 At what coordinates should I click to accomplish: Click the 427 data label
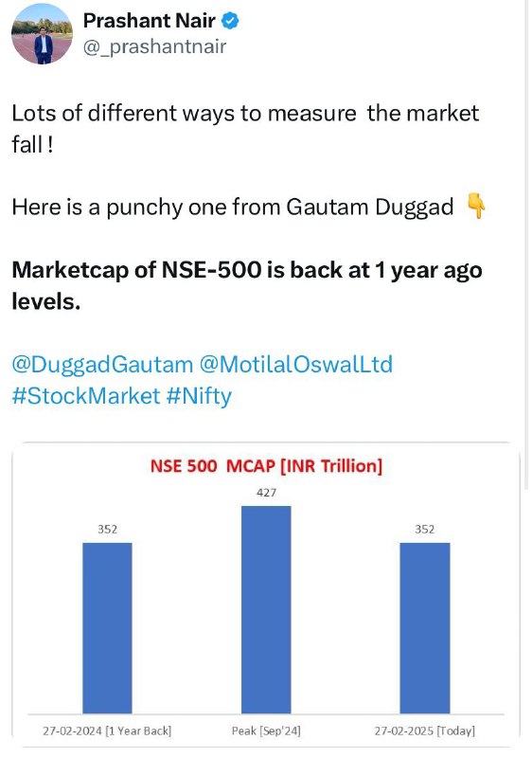pos(267,493)
